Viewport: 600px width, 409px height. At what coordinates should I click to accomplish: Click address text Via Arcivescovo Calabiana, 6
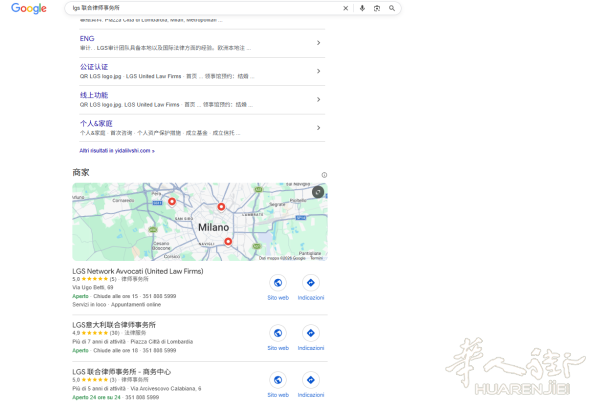click(166, 389)
